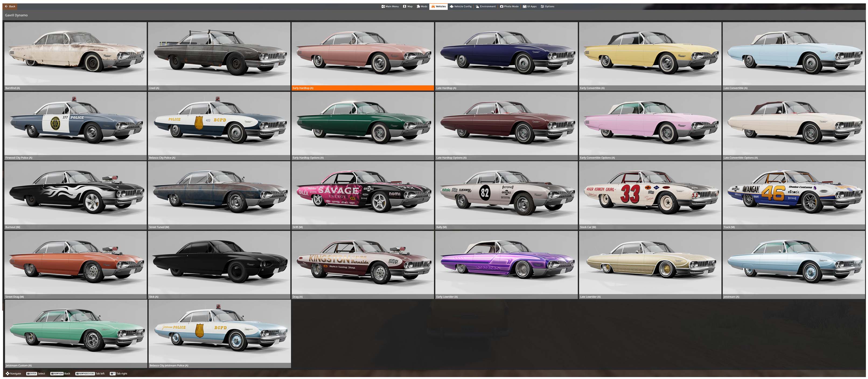Click the Back arrow button
The width and height of the screenshot is (868, 379).
[x=10, y=6]
